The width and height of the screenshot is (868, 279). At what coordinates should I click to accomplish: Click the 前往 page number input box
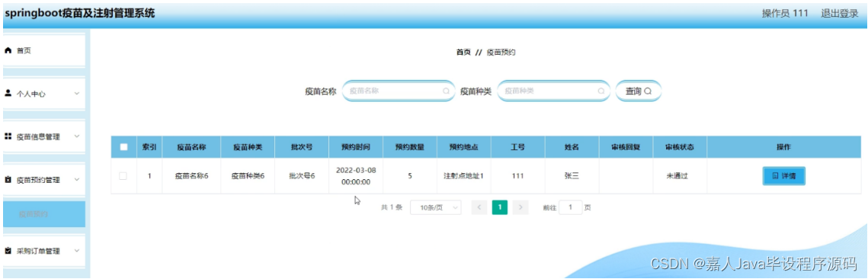click(x=570, y=207)
